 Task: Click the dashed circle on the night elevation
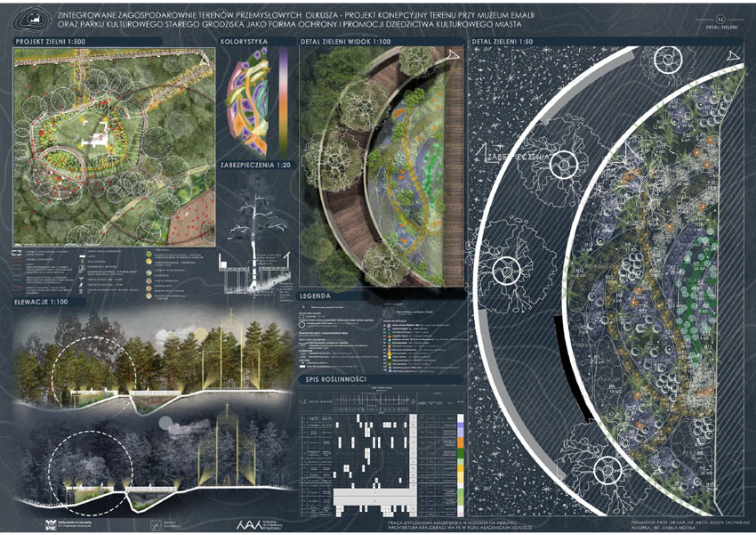coord(91,465)
